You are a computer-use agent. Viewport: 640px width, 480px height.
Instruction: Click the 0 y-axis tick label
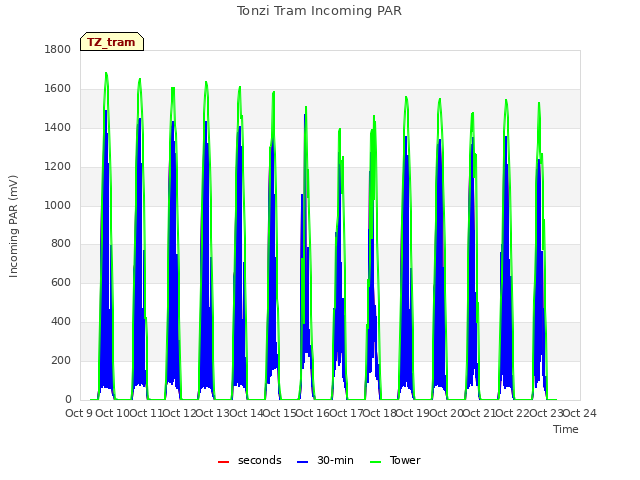click(68, 399)
